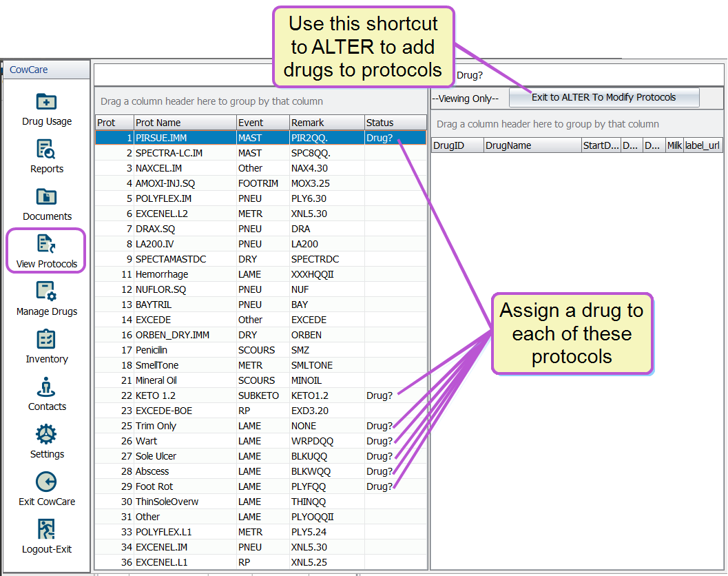Screen dimensions: 728x576
Task: Select the POLYFLEX.IM protocol row
Action: pos(260,199)
